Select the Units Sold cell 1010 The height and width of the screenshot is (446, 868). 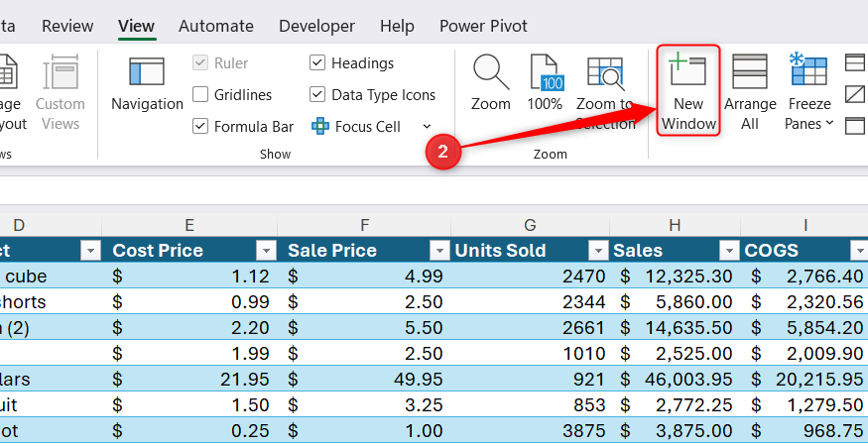[531, 354]
